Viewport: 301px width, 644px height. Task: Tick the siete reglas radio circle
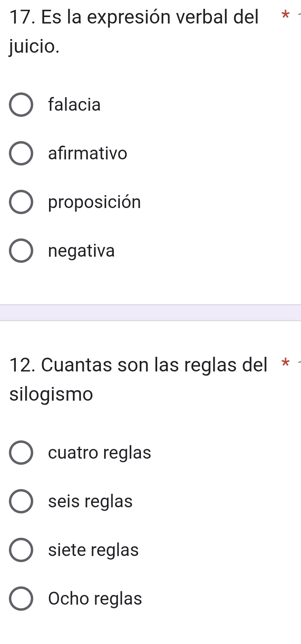point(21,550)
